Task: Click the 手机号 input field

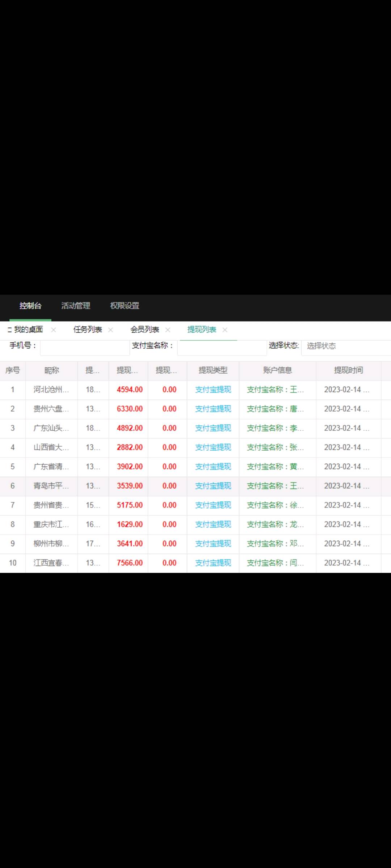Action: [85, 347]
